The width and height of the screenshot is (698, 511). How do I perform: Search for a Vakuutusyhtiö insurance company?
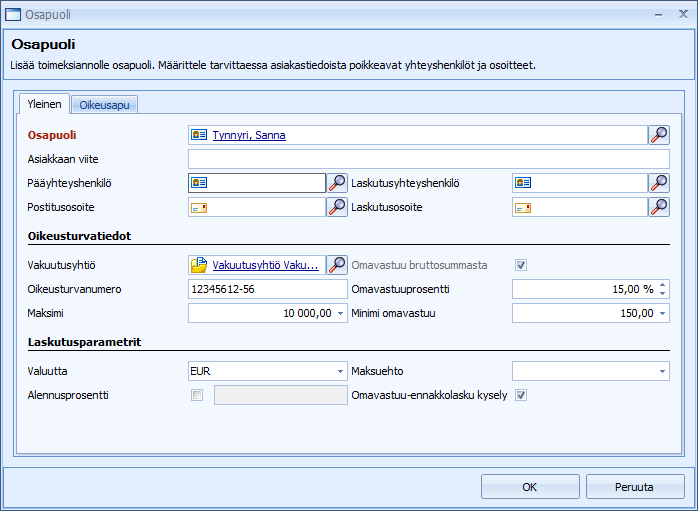click(x=337, y=265)
